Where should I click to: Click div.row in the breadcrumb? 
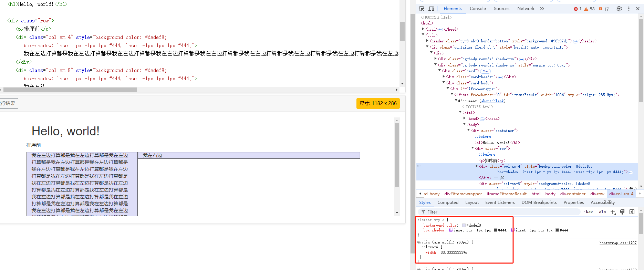(x=597, y=194)
